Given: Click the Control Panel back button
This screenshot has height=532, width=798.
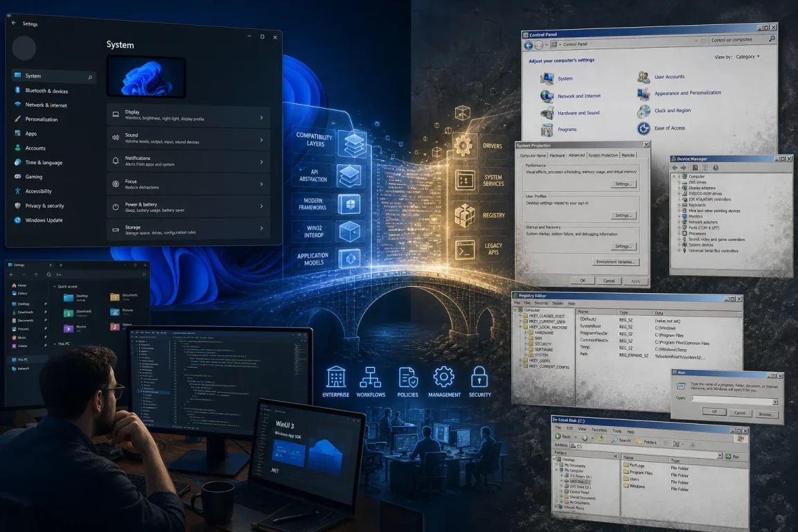Looking at the screenshot, I should tap(529, 45).
